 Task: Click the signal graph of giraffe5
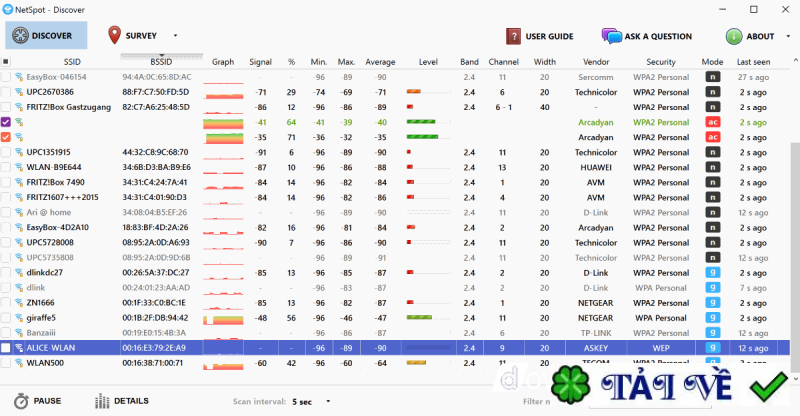click(223, 318)
